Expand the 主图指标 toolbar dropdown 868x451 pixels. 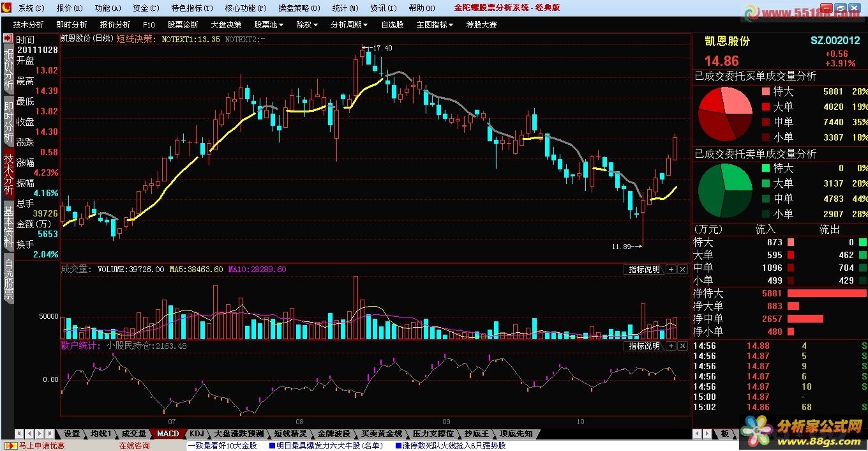coord(435,24)
